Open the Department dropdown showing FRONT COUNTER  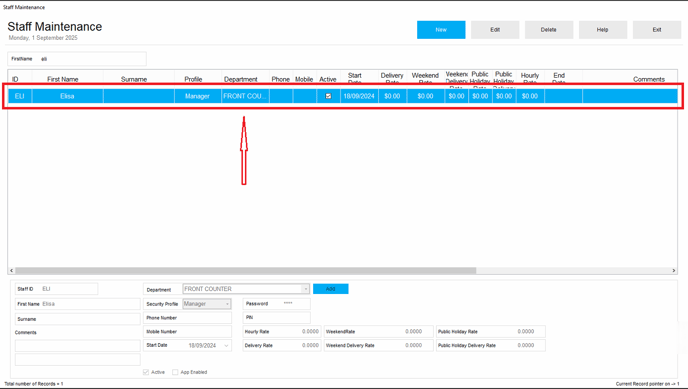[x=305, y=289]
